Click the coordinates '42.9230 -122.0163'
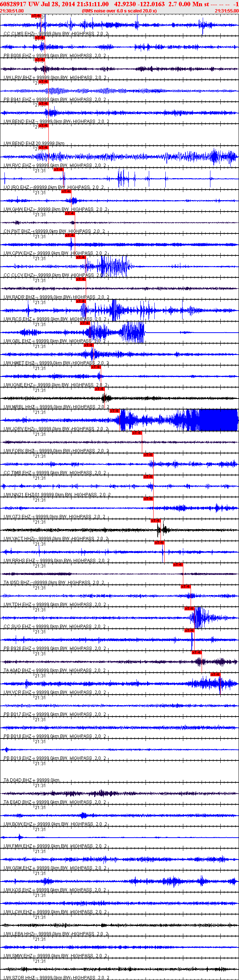239x980 pixels. point(140,4)
